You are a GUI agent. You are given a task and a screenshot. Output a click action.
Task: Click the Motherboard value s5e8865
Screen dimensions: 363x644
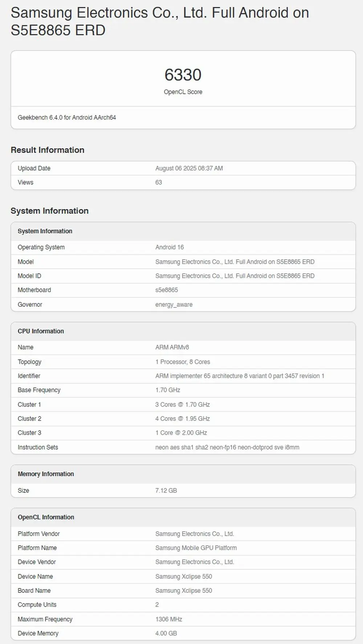pyautogui.click(x=167, y=290)
